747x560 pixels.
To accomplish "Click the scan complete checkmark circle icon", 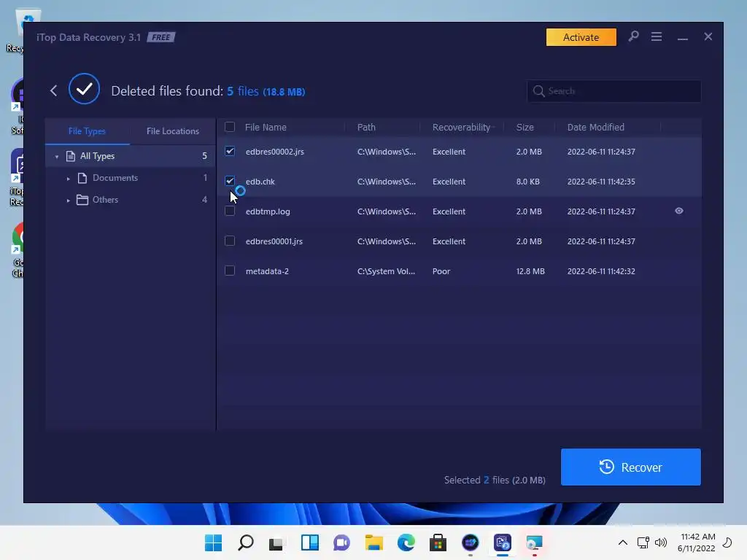I will click(85, 89).
